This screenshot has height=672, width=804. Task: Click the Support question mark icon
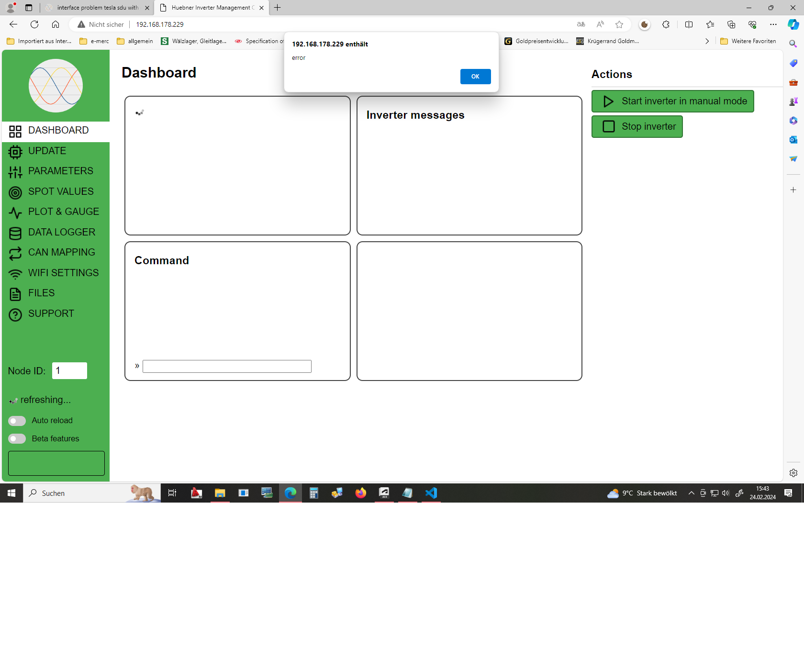(x=15, y=314)
